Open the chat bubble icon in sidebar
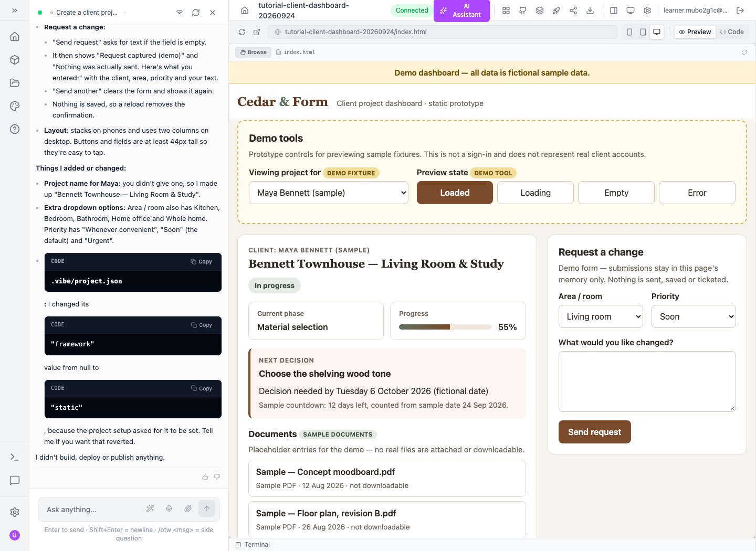Viewport: 756px width, 551px height. point(15,480)
